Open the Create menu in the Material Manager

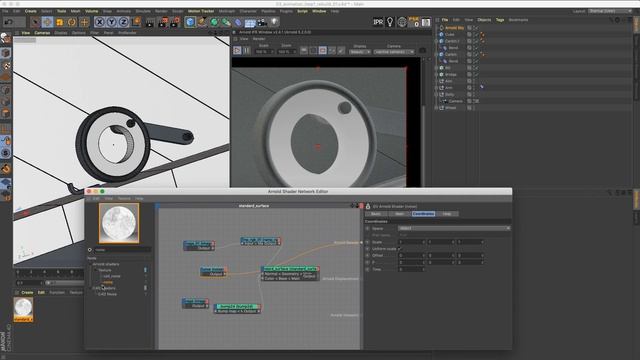click(27, 292)
